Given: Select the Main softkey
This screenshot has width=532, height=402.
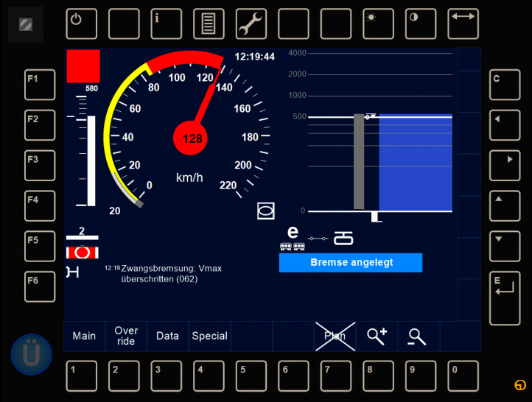Looking at the screenshot, I should pyautogui.click(x=84, y=336).
